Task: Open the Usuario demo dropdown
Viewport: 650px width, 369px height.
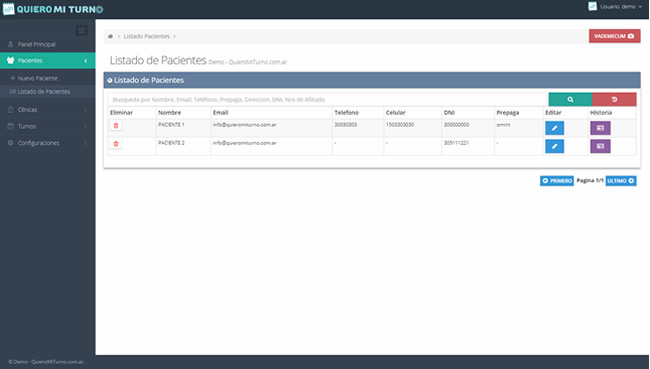Action: point(615,7)
